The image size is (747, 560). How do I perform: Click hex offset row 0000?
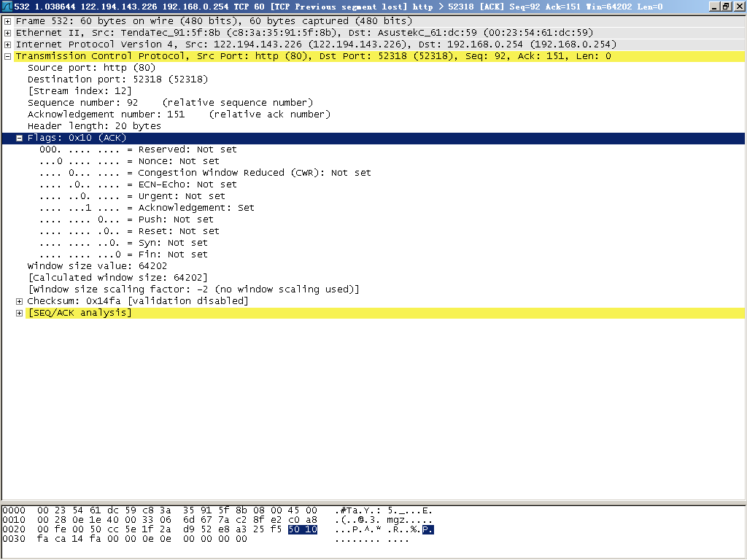click(14, 510)
